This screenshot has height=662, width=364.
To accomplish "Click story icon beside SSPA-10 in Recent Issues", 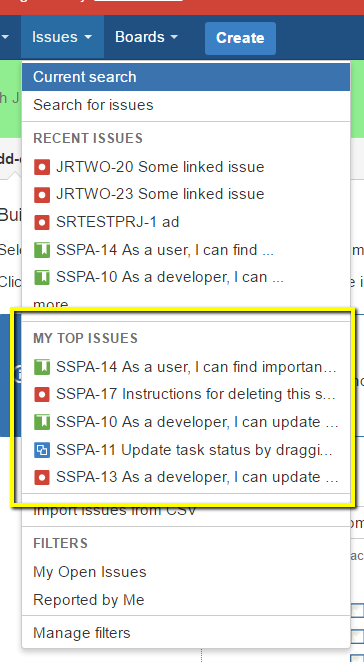I will pos(42,278).
